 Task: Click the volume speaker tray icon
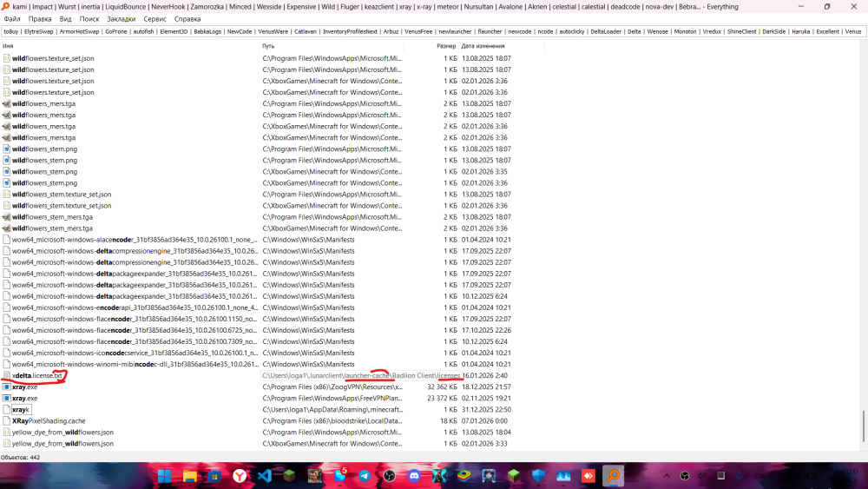pyautogui.click(x=702, y=476)
